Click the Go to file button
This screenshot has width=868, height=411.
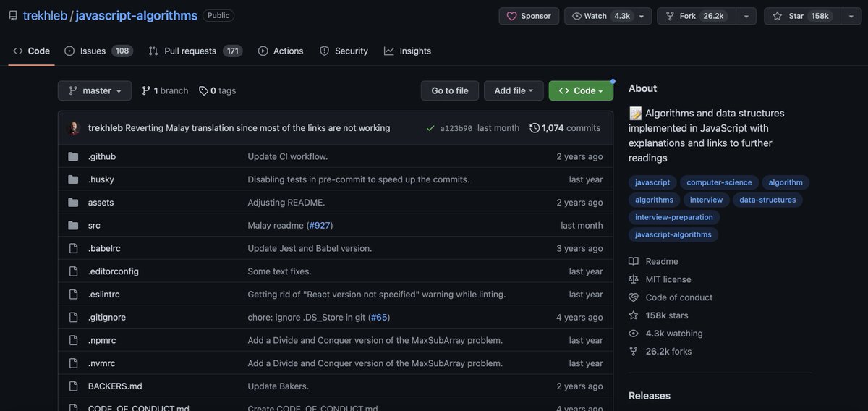pyautogui.click(x=450, y=90)
